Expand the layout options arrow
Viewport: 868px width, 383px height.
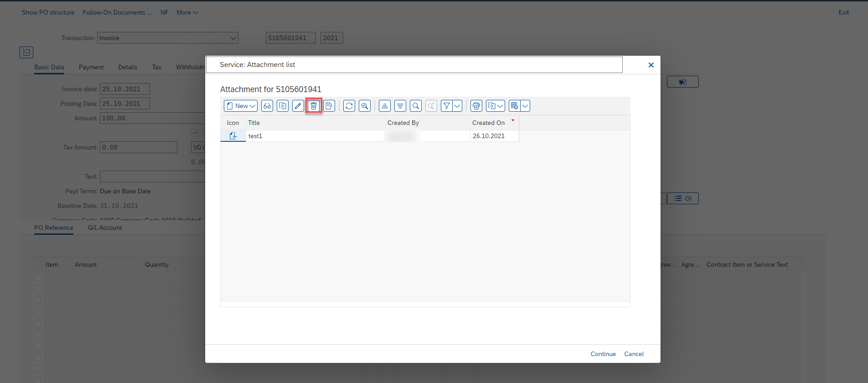[525, 106]
